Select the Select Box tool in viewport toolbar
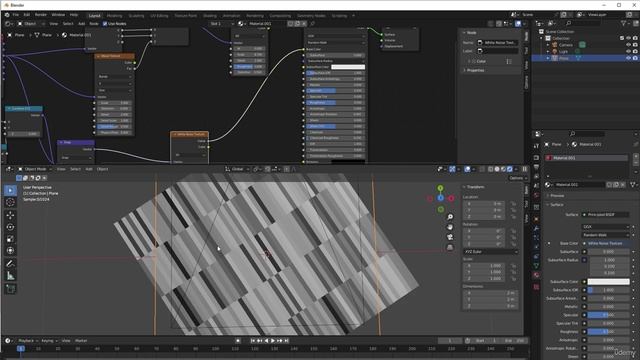Screen dimensions: 640x360 (x=10, y=190)
